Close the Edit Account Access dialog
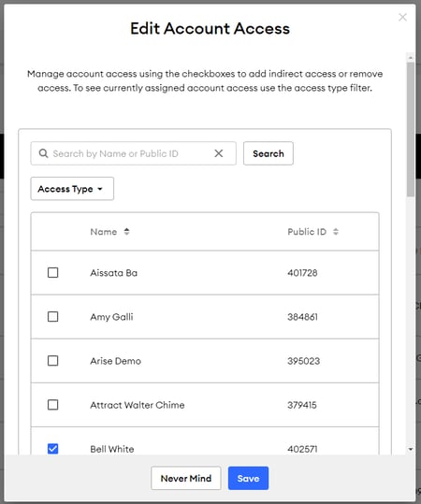The height and width of the screenshot is (504, 421). (402, 17)
